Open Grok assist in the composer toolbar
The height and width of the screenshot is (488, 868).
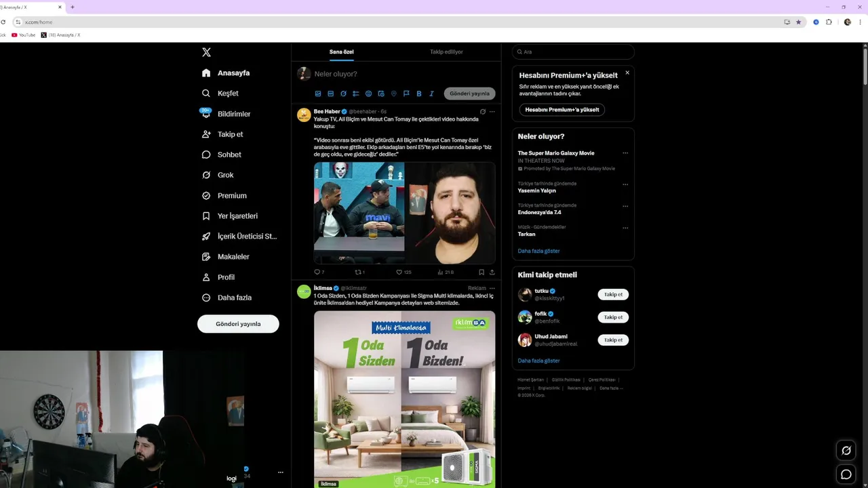[x=343, y=94]
